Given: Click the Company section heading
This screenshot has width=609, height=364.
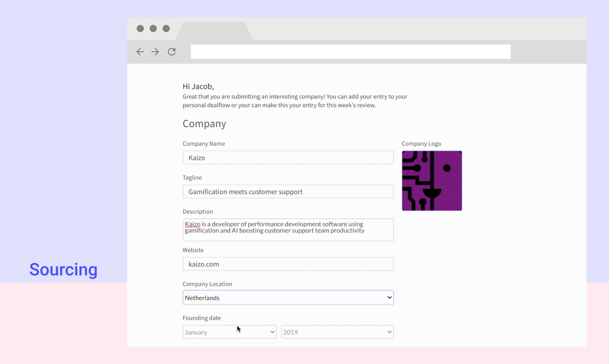Looking at the screenshot, I should click(x=204, y=124).
